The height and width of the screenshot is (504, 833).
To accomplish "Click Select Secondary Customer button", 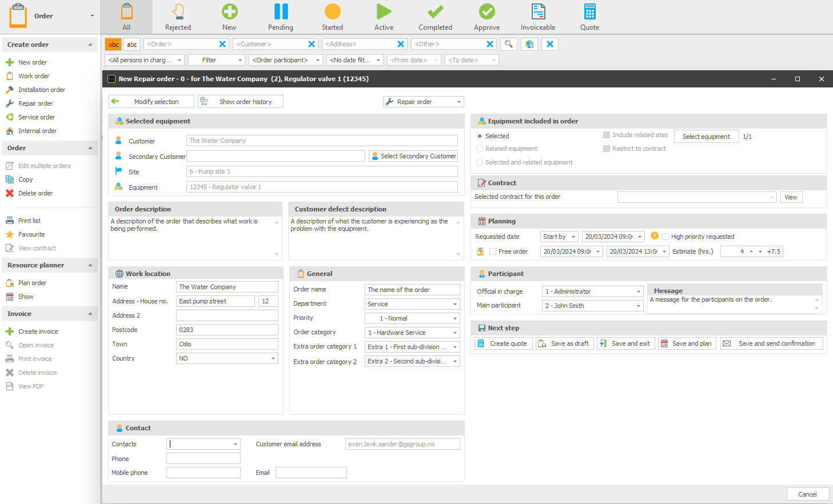I will 413,156.
